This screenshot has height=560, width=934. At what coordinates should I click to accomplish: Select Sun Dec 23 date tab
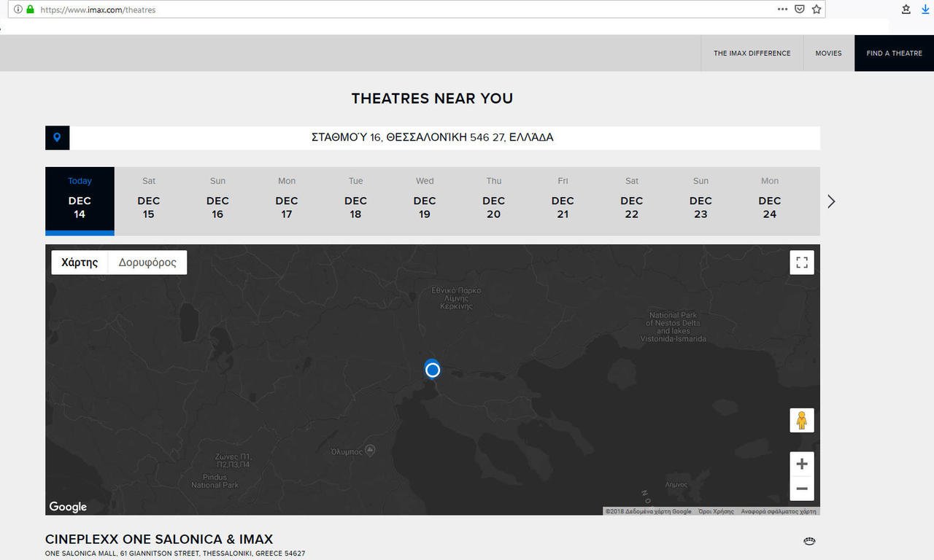(x=700, y=201)
